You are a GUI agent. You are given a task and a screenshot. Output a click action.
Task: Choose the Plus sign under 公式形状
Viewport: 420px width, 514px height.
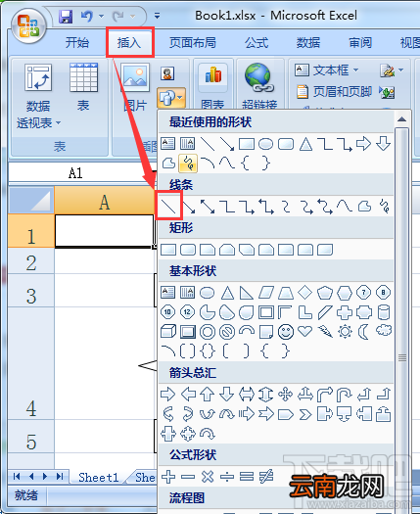tap(168, 477)
